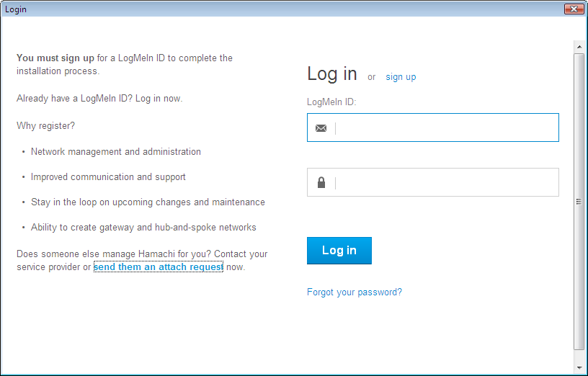588x376 pixels.
Task: Click the scrollbar down arrow
Action: 579,368
